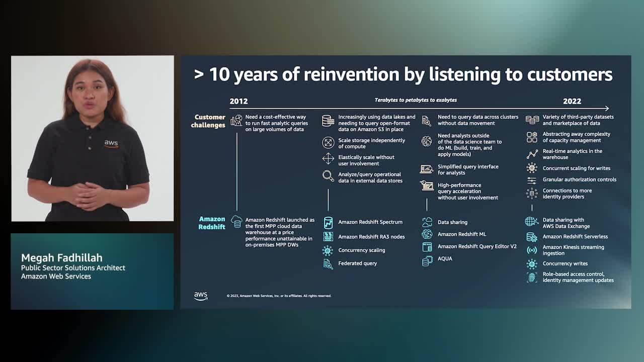The width and height of the screenshot is (644, 362).
Task: Click the 'Federated query' text
Action: (357, 263)
